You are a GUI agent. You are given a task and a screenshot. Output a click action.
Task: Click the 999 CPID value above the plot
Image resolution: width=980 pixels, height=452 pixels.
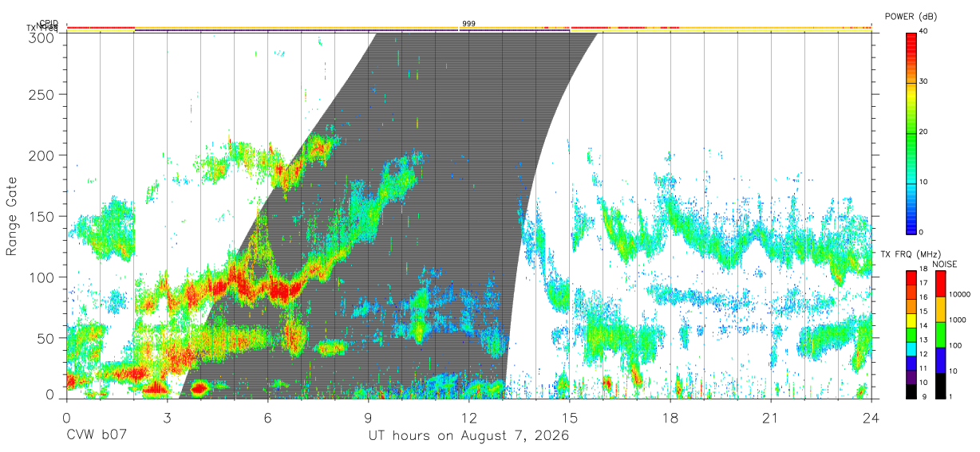(468, 24)
